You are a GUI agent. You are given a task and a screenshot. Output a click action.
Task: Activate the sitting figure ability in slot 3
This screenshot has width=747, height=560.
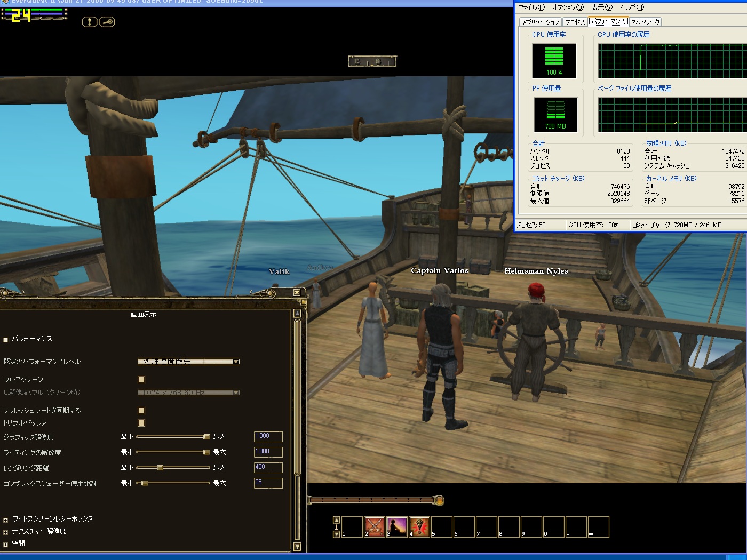click(397, 526)
